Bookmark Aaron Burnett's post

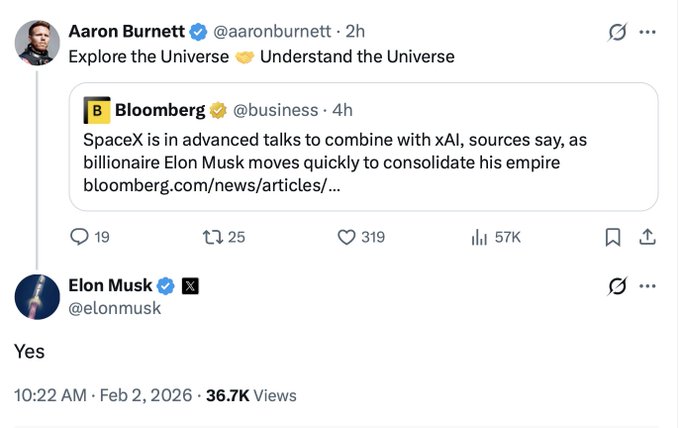tap(613, 237)
